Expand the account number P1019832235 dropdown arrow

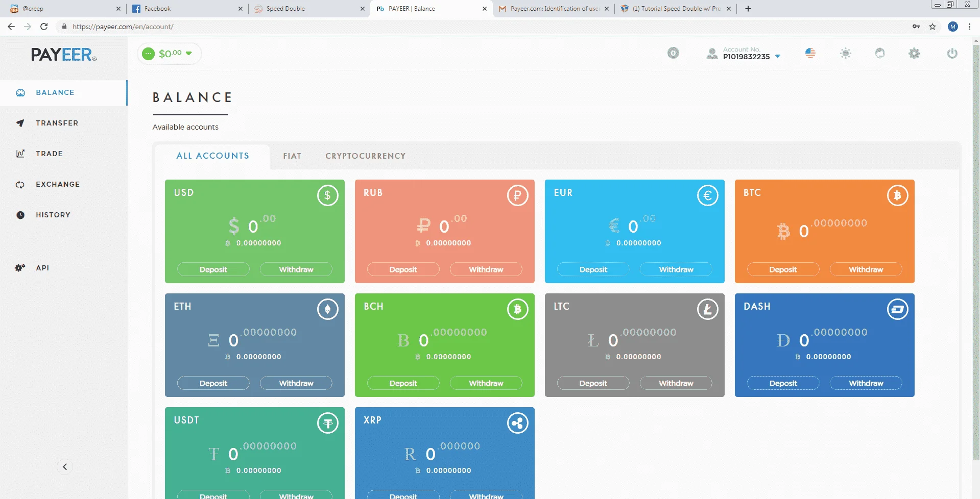778,57
